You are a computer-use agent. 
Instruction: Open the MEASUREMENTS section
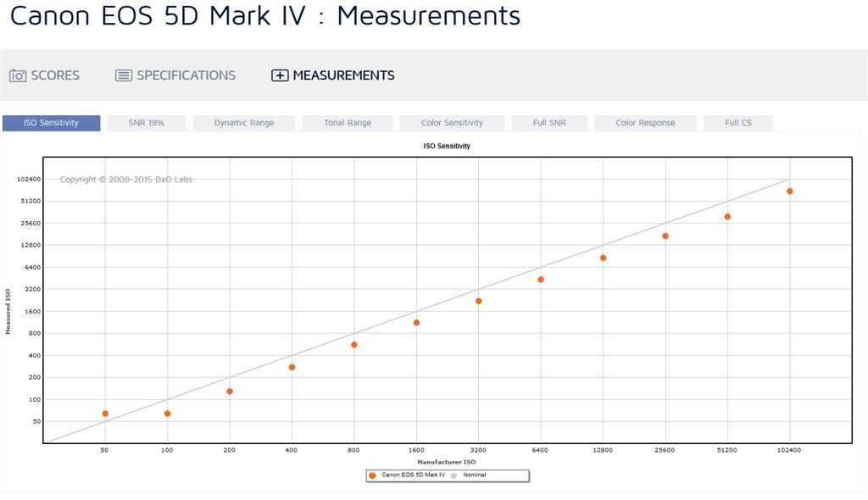pyautogui.click(x=332, y=75)
